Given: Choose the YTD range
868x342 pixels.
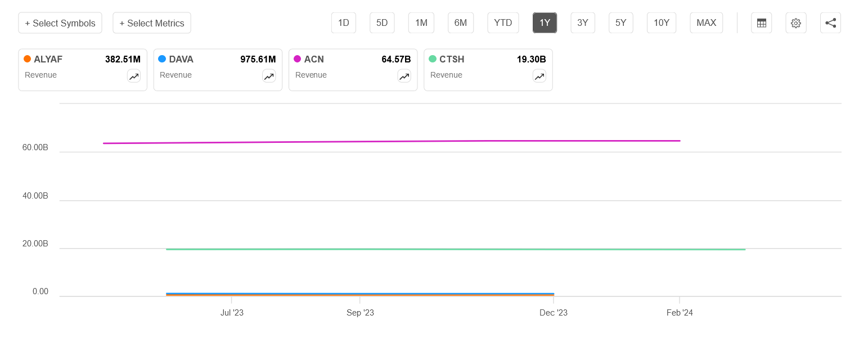Looking at the screenshot, I should pos(503,23).
